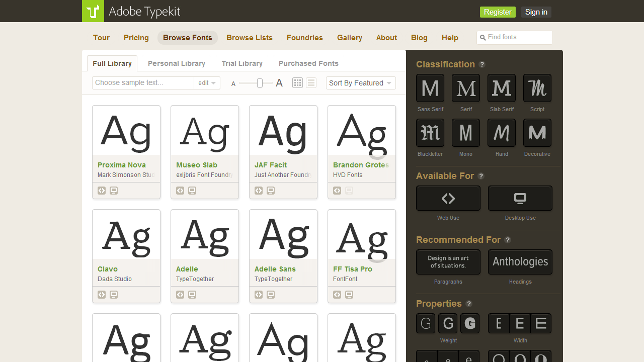This screenshot has width=644, height=362.
Task: Toggle Slab Serif classification filter
Action: (x=502, y=88)
